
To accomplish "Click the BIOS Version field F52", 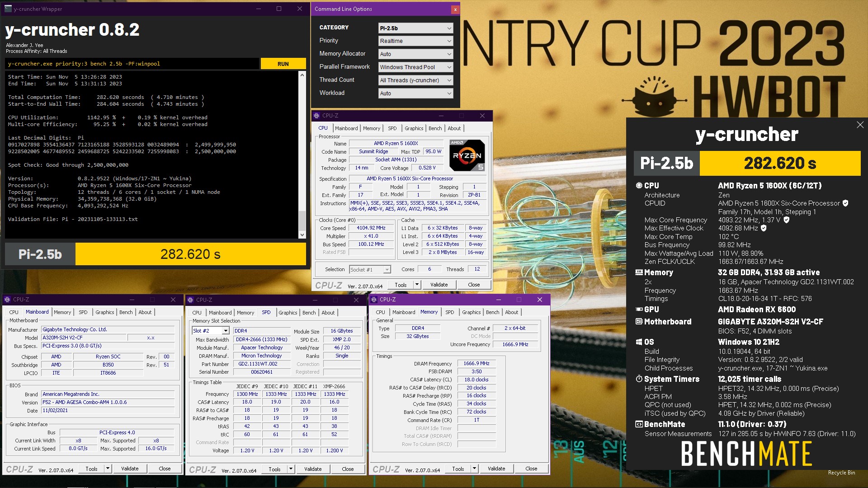I will pos(108,402).
